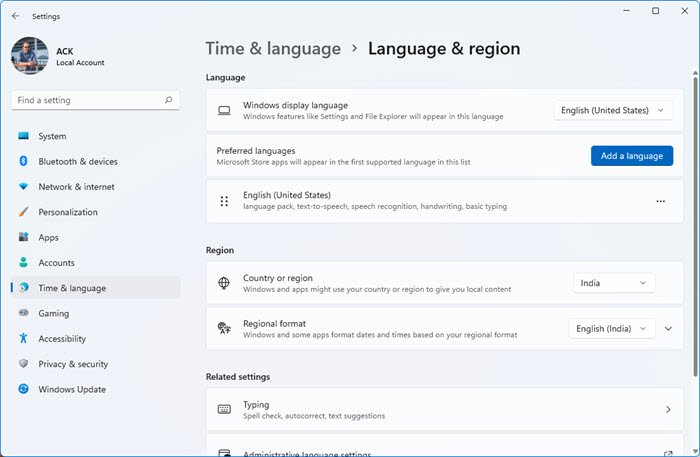The image size is (700, 457).
Task: Click the Network & internet wifi icon
Action: pos(23,187)
